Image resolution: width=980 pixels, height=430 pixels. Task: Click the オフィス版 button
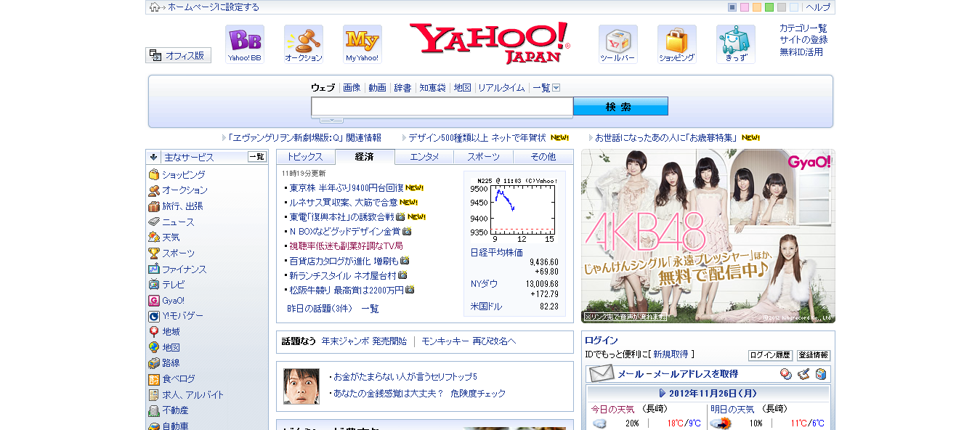pos(178,55)
